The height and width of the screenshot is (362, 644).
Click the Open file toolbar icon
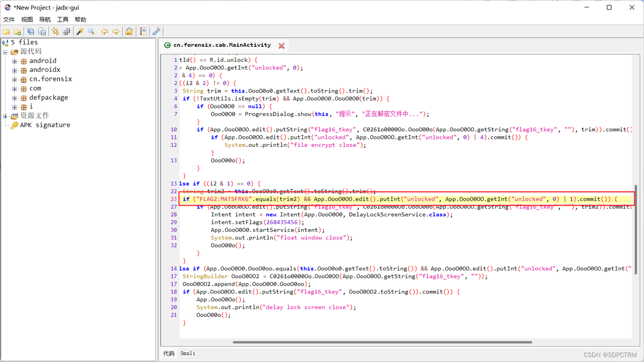[6, 32]
